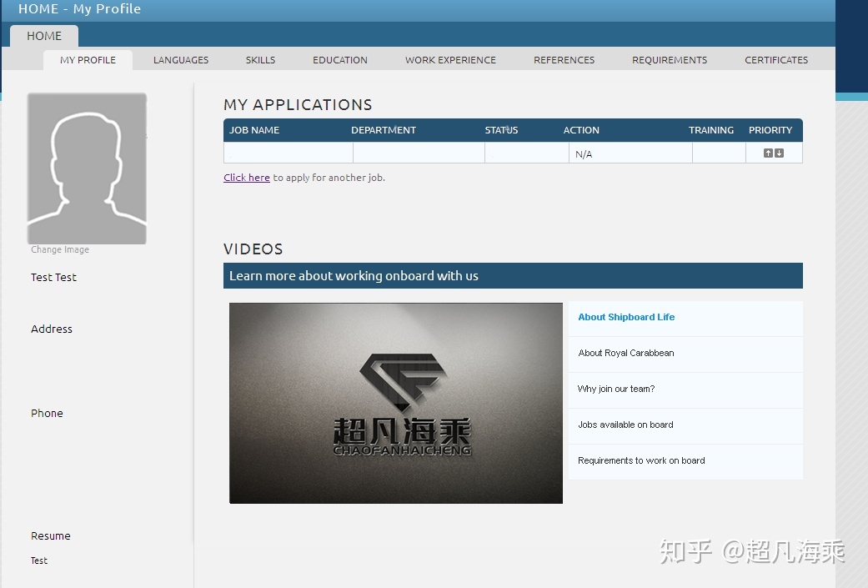This screenshot has height=588, width=868.
Task: Select the MY PROFILE tab
Action: point(88,60)
